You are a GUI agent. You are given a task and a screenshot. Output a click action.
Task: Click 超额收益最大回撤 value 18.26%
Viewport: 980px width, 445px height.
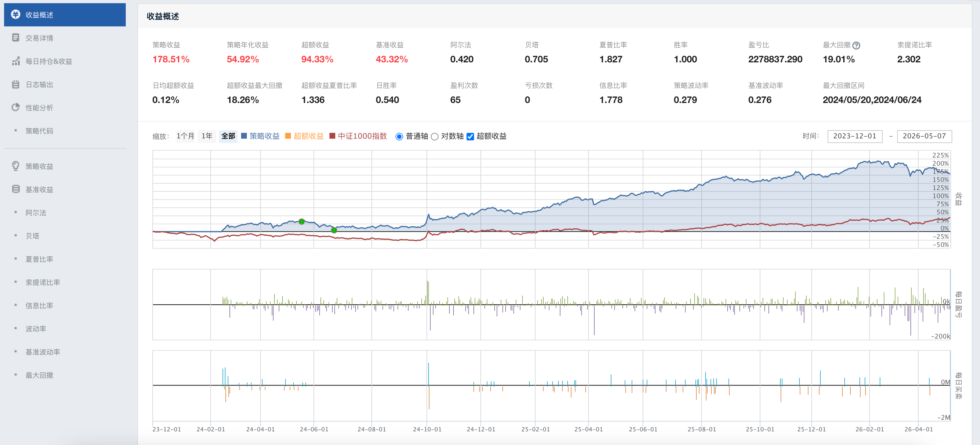pos(243,100)
